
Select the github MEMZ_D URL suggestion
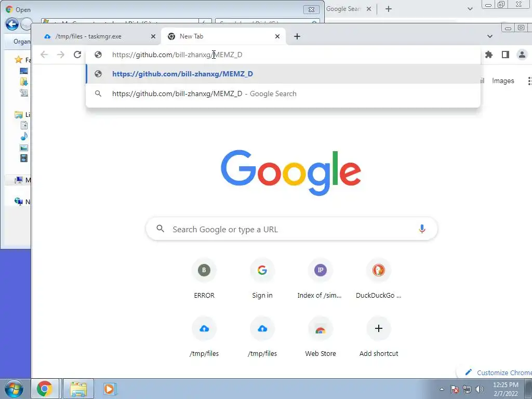283,74
